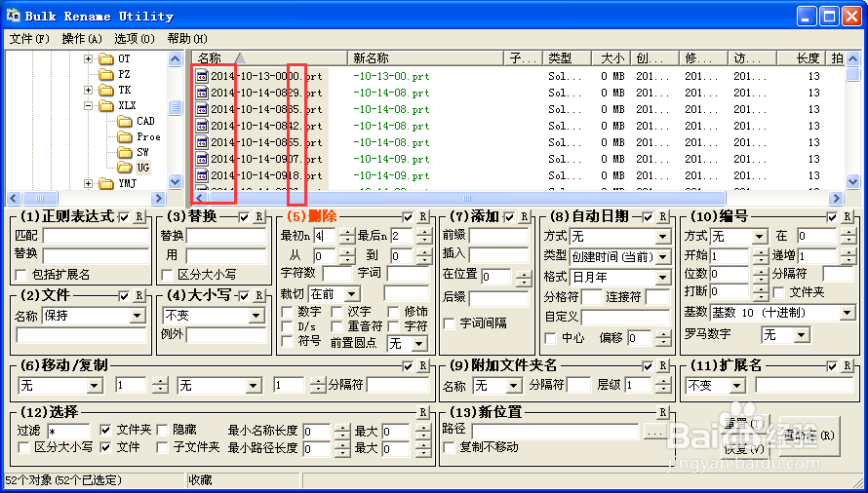Enable the 符号 checkbox in 删除
The image size is (868, 493).
click(288, 341)
